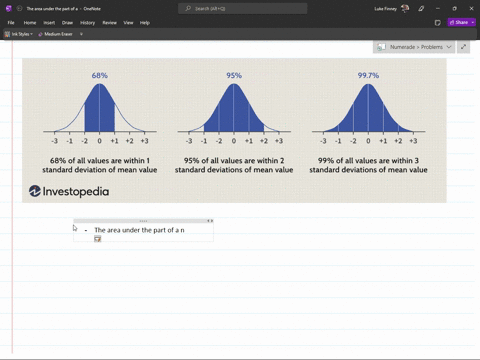Expand the Share dropdown arrow

coord(473,22)
